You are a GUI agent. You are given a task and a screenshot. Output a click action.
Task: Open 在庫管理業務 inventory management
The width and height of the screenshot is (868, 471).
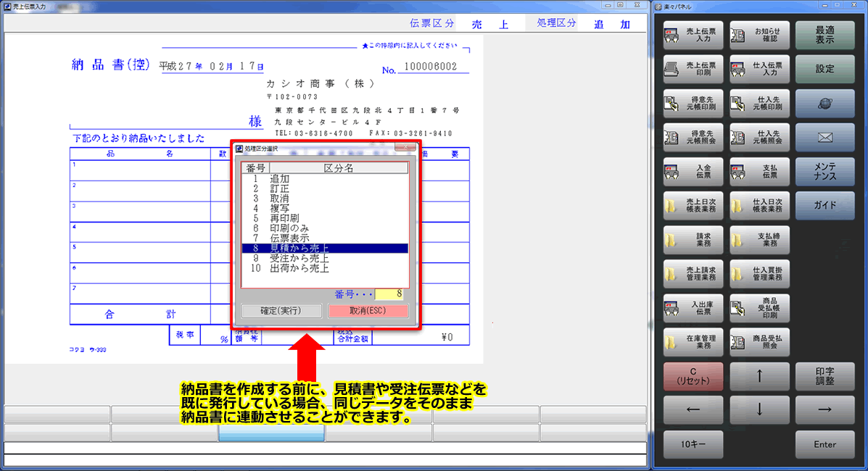693,341
